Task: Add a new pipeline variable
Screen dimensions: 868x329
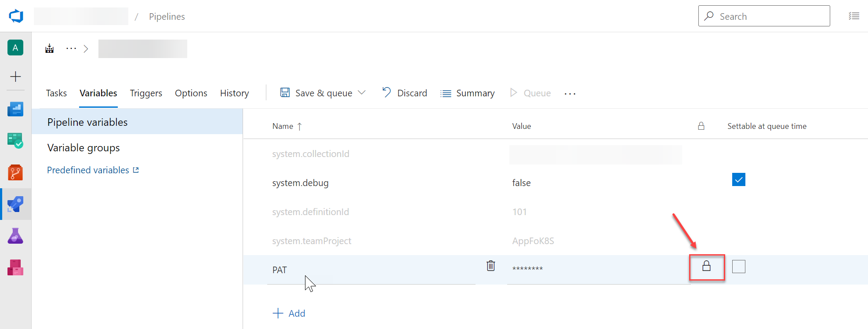Action: (x=289, y=313)
